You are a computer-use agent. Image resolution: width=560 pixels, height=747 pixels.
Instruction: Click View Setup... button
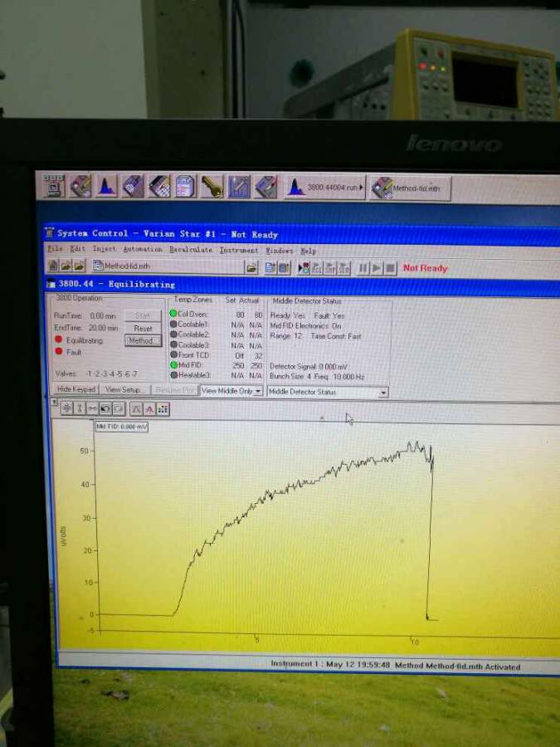click(124, 390)
